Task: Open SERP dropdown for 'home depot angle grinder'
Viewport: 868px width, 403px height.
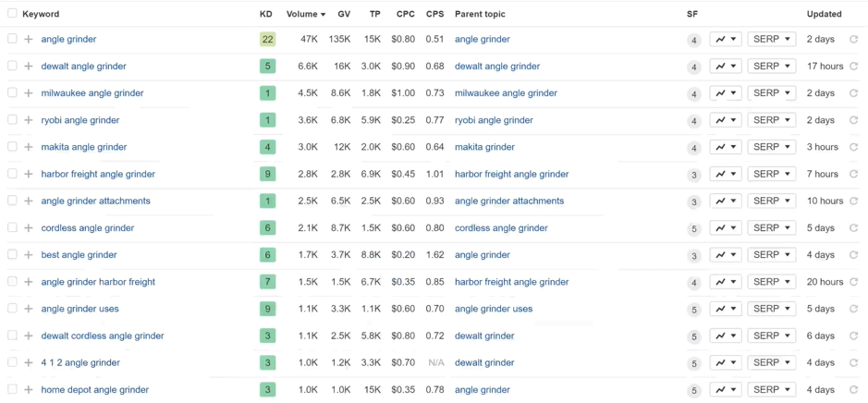Action: coord(772,390)
